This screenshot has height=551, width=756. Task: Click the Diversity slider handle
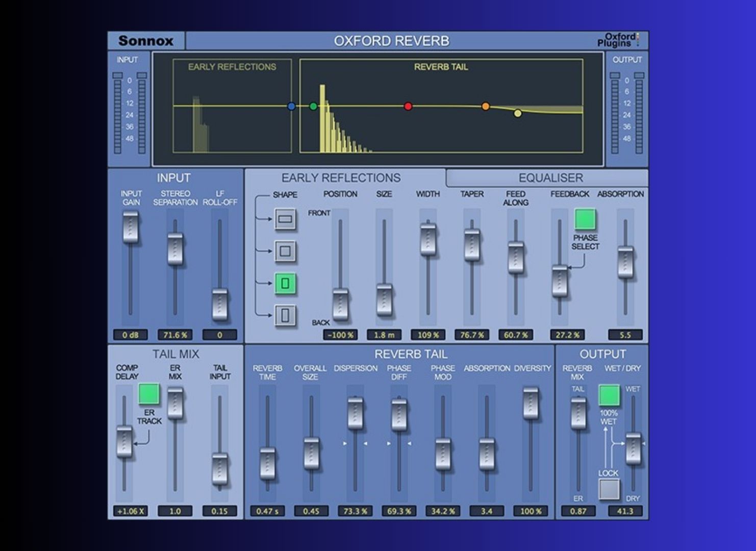pos(531,403)
